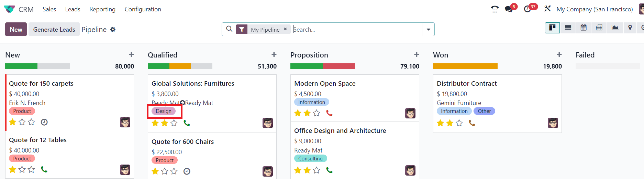The width and height of the screenshot is (644, 179).
Task: Click phone activity icon on Quote for 12 Tables
Action: coord(44,169)
